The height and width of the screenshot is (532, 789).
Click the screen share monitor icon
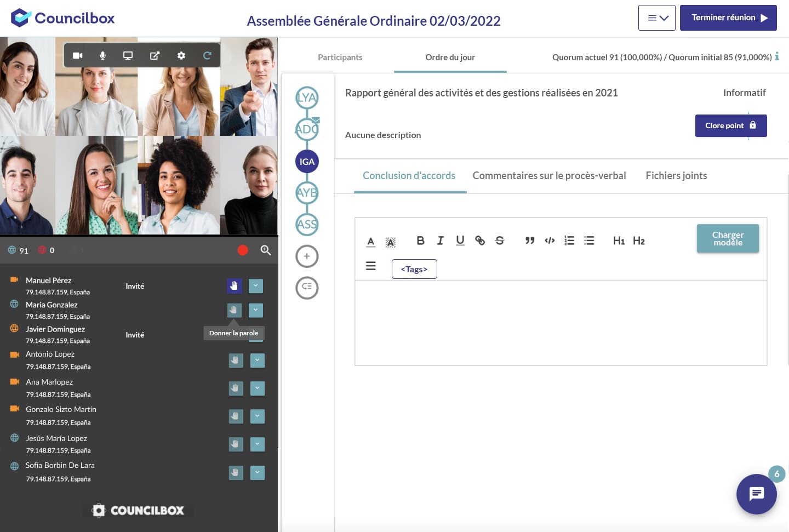(128, 55)
